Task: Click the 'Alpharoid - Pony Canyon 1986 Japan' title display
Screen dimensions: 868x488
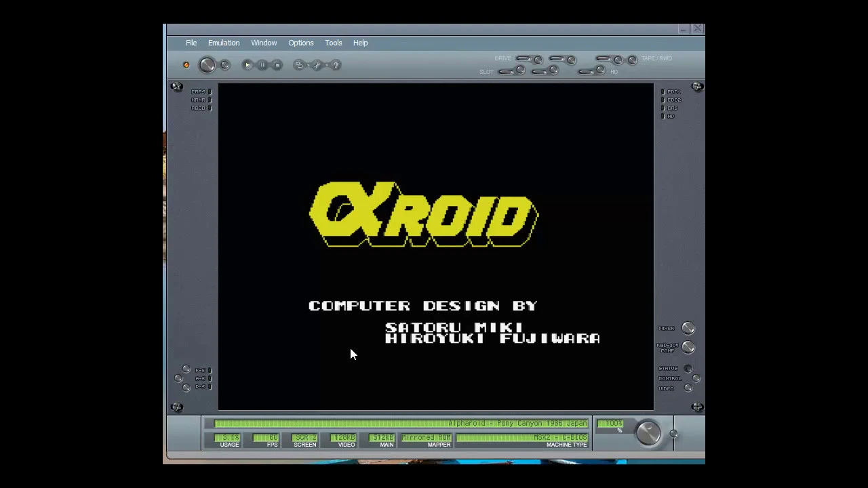Action: [401, 424]
